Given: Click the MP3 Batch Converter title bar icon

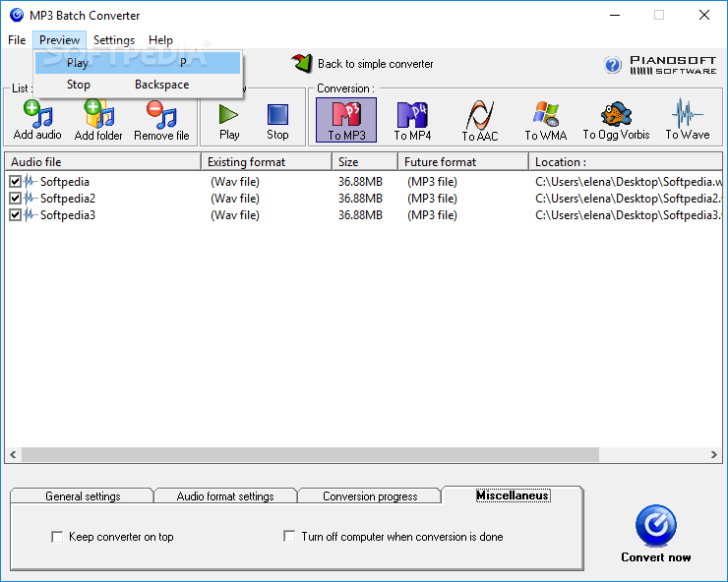Looking at the screenshot, I should coord(17,16).
